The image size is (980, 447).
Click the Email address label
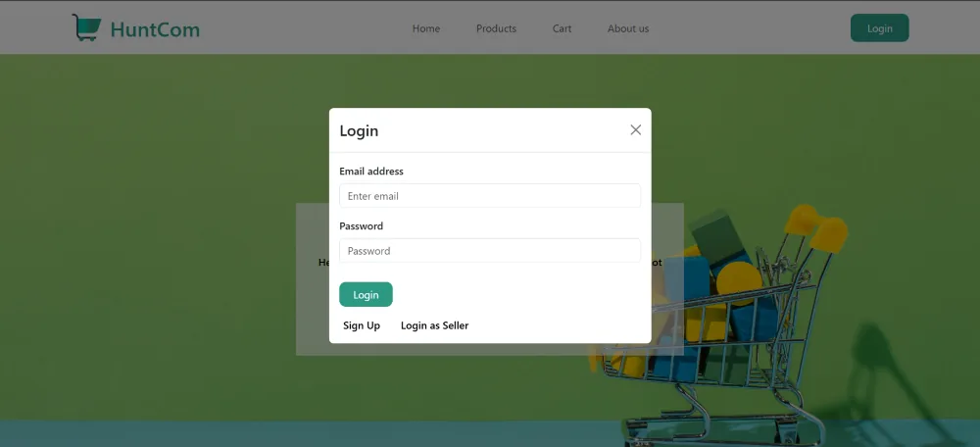[371, 172]
